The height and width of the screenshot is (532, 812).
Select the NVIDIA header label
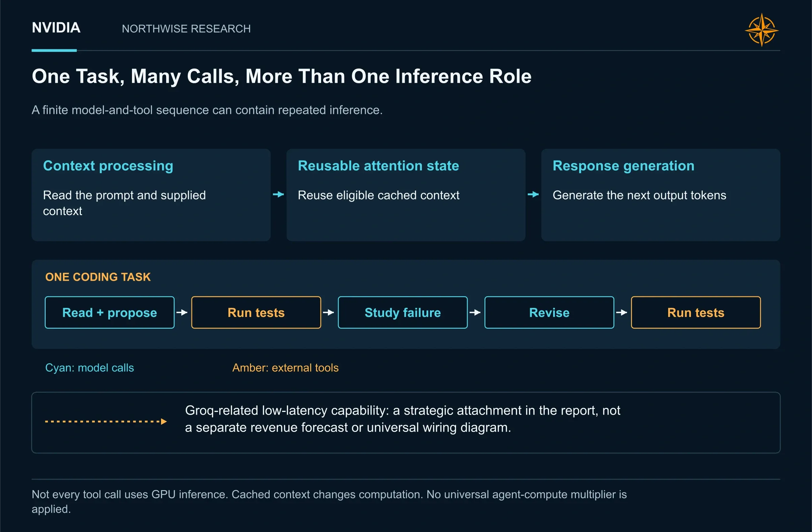click(56, 28)
